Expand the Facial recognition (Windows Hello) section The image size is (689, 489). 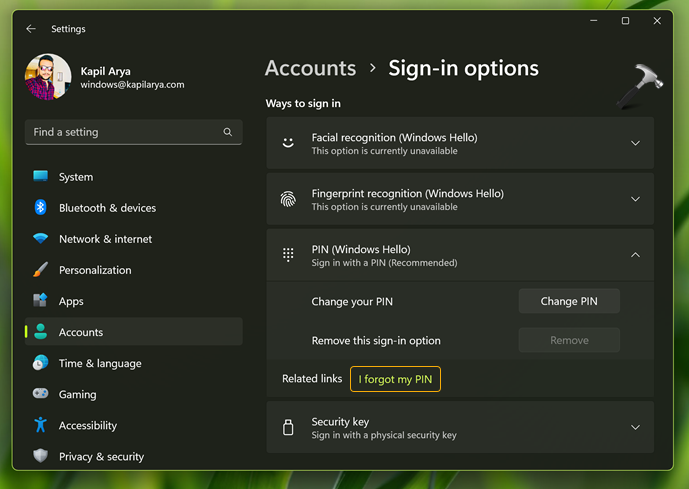point(635,143)
